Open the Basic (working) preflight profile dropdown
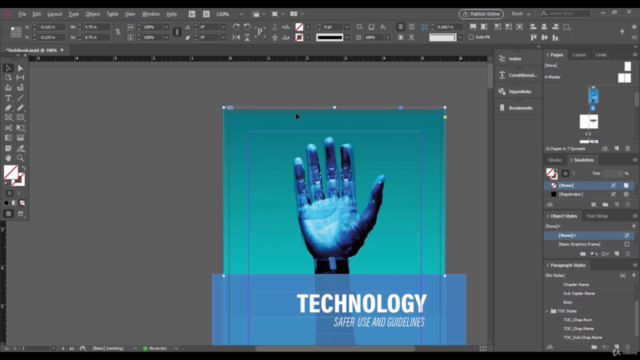 (x=135, y=349)
